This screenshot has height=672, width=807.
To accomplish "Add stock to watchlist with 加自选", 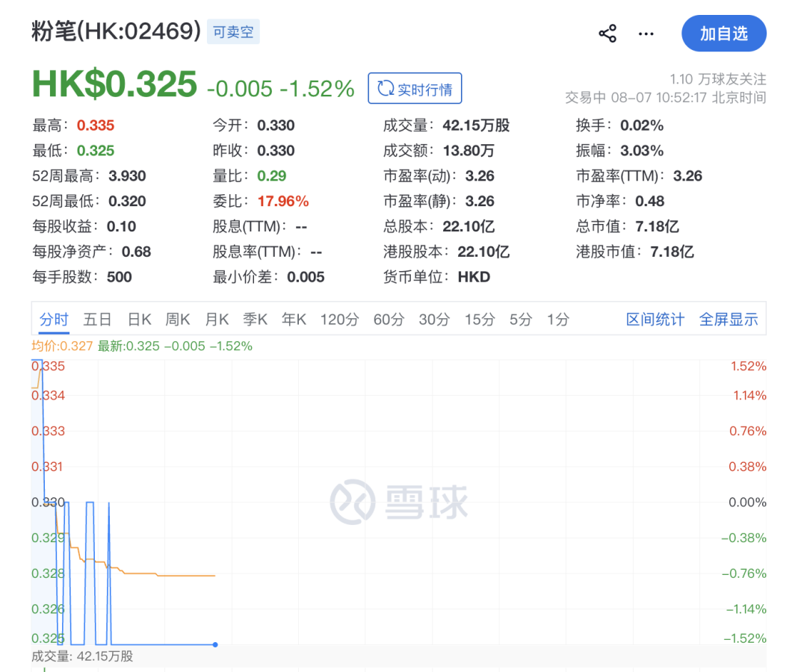I will pyautogui.click(x=723, y=34).
